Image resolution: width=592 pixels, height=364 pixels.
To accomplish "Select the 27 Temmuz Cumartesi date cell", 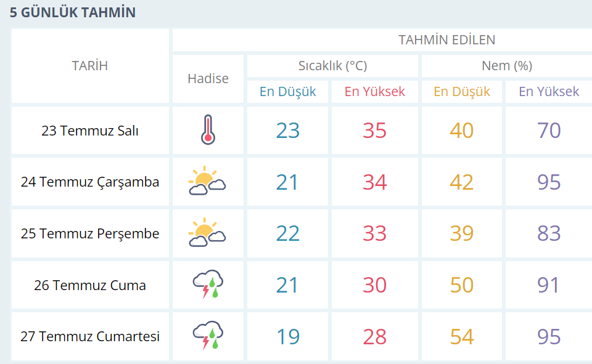I will [90, 336].
